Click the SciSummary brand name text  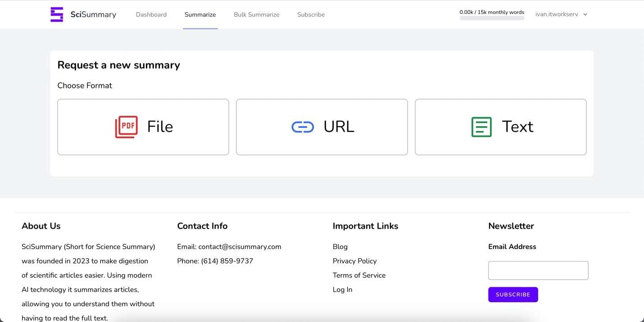(x=93, y=14)
